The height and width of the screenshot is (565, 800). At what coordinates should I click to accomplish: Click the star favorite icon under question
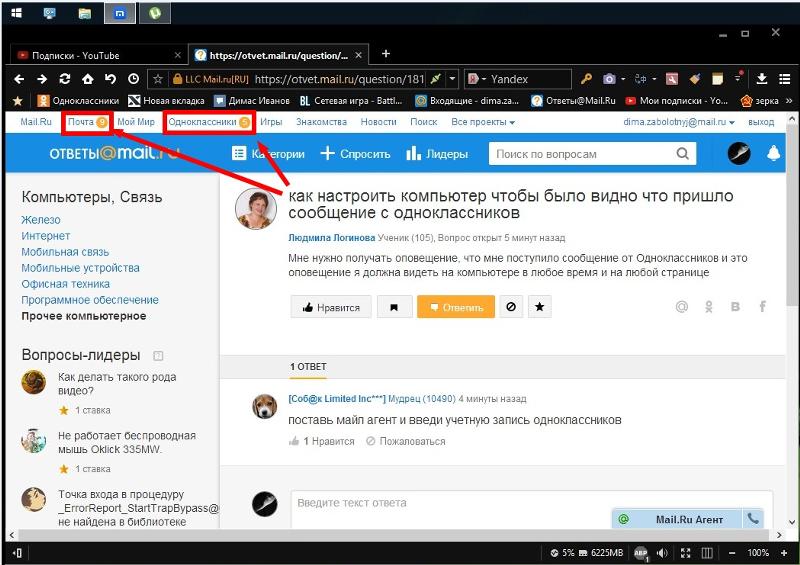coord(540,307)
